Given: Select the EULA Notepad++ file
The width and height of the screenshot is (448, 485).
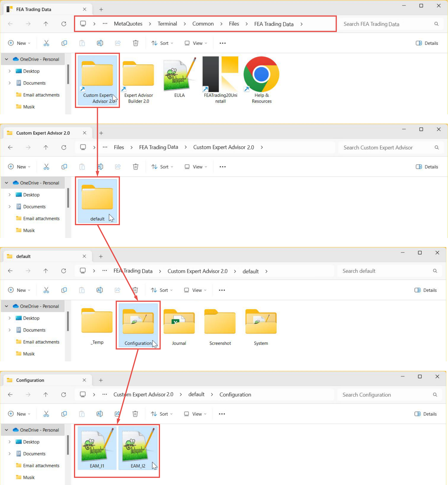Looking at the screenshot, I should click(x=179, y=78).
